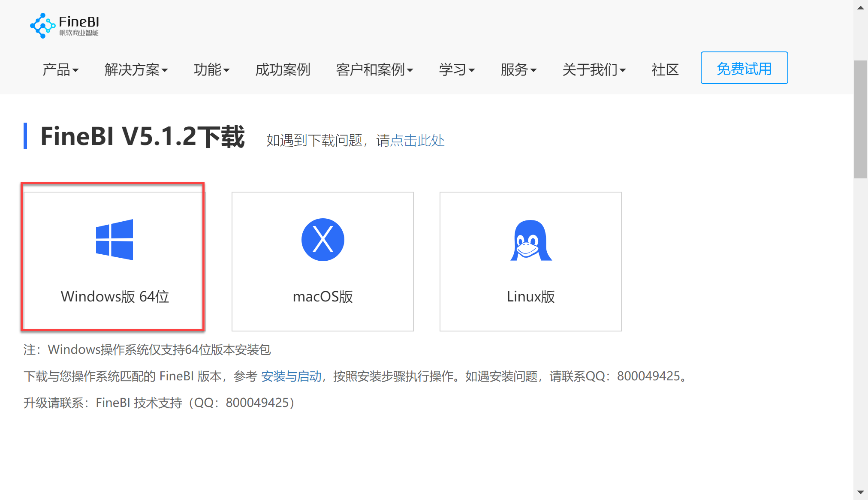Expand the 解决方案 dropdown menu
This screenshot has width=868, height=500.
[x=136, y=69]
